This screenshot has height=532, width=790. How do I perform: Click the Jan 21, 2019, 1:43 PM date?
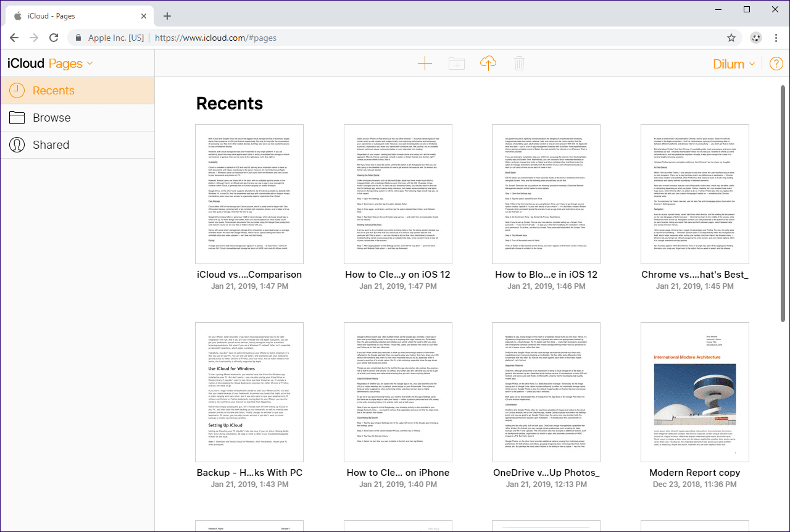pyautogui.click(x=249, y=484)
